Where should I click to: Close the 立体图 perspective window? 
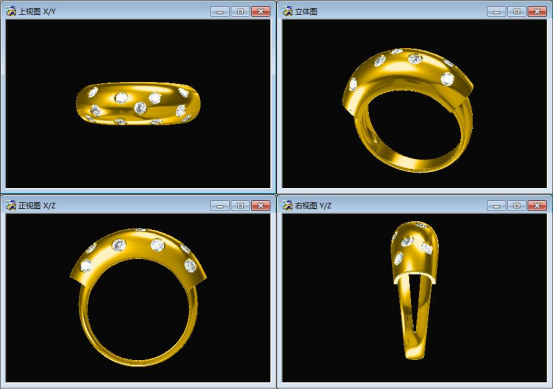[x=537, y=11]
